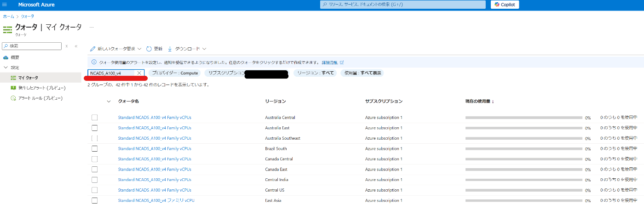Clear the sidebar 検索 box with the x icon
This screenshot has width=644, height=204.
click(67, 46)
